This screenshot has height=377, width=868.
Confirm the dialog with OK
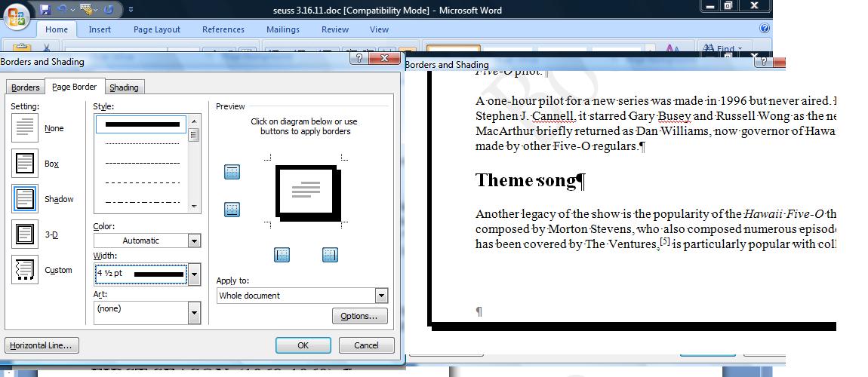(x=303, y=345)
